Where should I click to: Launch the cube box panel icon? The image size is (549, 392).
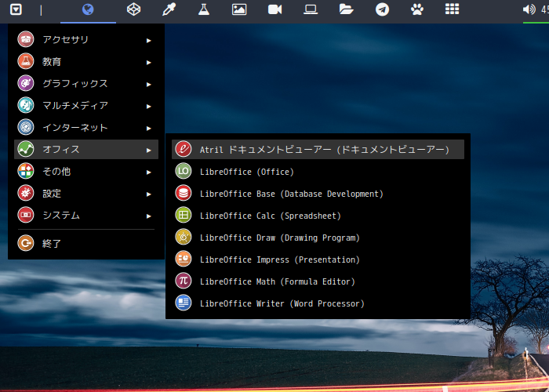134,9
